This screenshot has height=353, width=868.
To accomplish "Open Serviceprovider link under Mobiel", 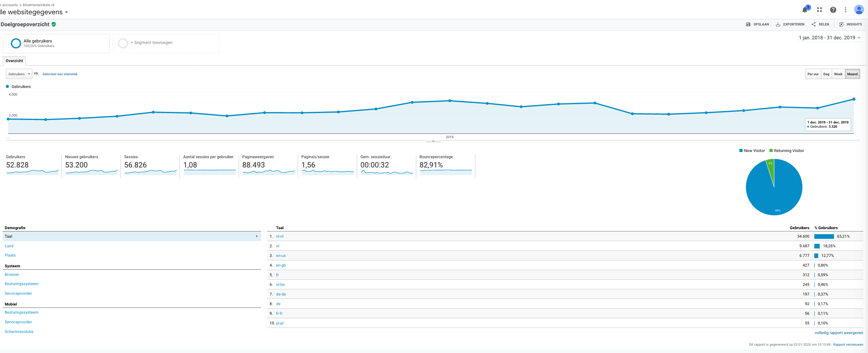I will point(18,322).
